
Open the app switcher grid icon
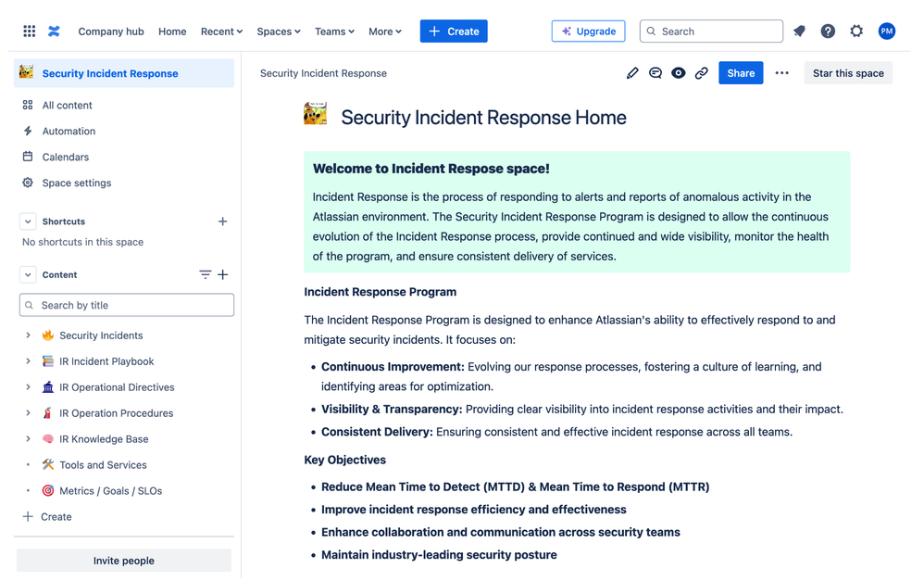[x=29, y=32]
